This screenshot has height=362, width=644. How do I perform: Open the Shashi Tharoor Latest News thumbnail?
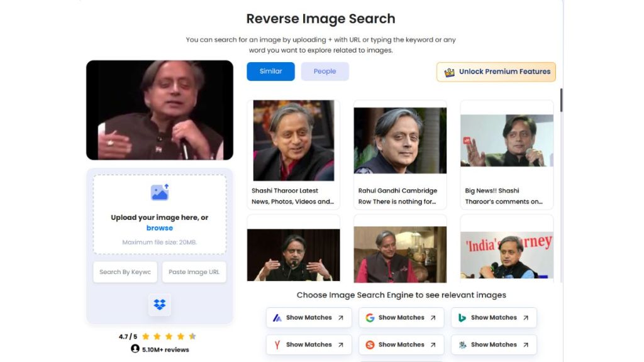[293, 140]
